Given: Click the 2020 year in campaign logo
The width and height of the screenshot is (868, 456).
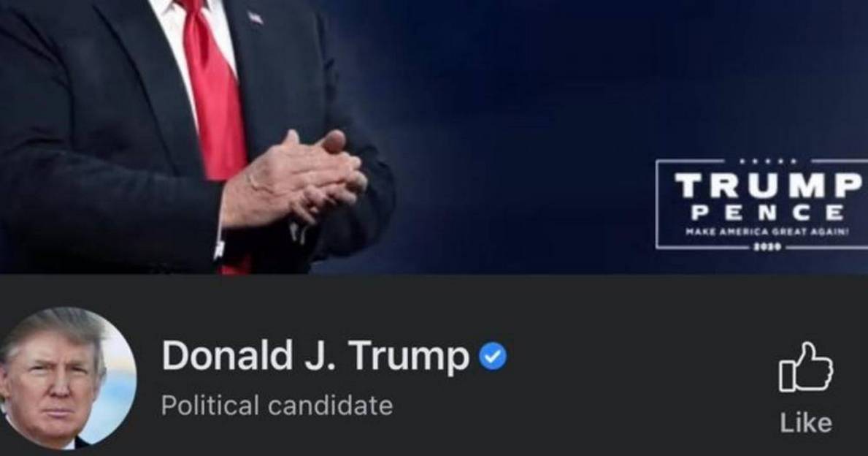Looking at the screenshot, I should (767, 247).
